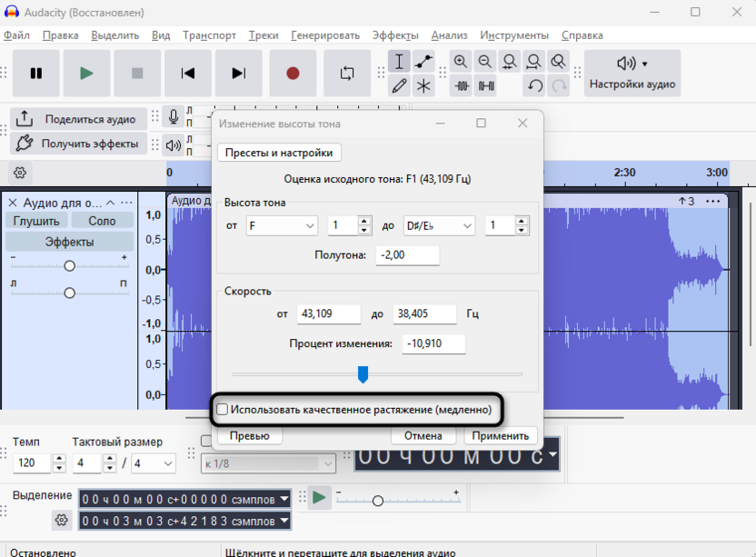Select the Selection (I-beam) tool
Screen dimensions: 756x557
click(x=399, y=62)
